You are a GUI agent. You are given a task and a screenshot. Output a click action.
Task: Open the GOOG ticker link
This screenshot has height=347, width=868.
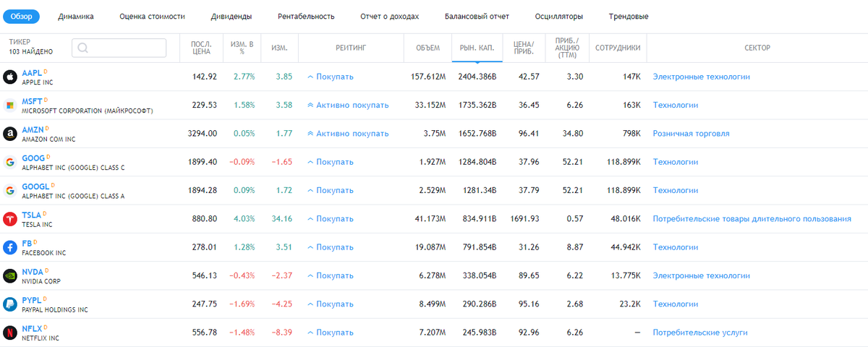pyautogui.click(x=33, y=158)
